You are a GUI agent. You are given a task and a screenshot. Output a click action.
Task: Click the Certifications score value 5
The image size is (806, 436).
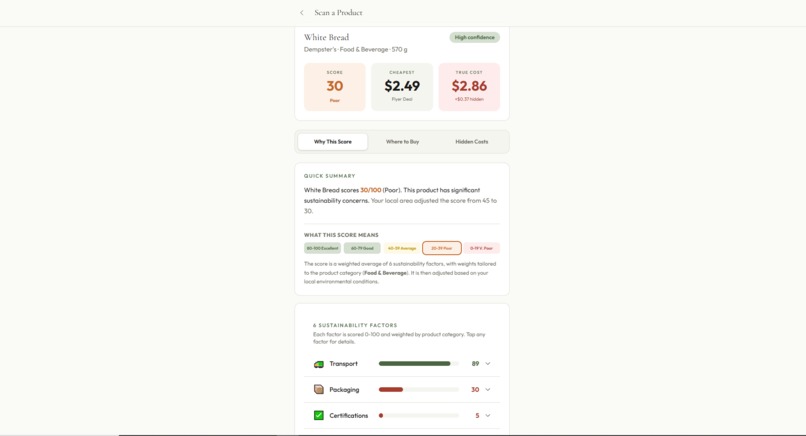tap(477, 415)
